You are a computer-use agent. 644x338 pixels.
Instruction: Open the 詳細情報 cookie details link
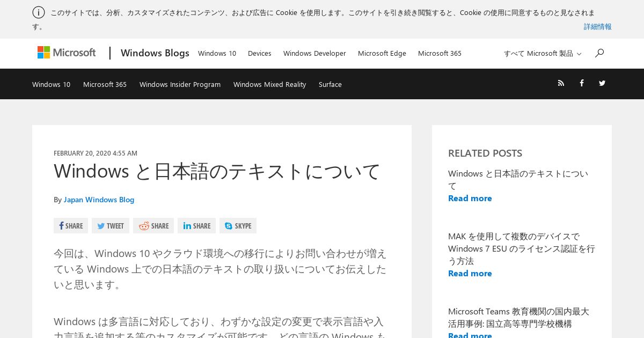coord(597,26)
